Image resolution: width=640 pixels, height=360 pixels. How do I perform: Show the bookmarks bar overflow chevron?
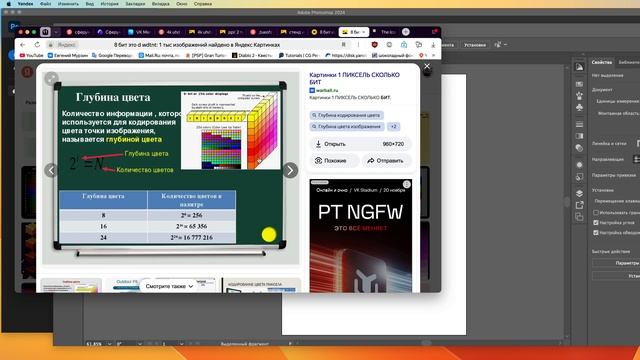(x=433, y=55)
